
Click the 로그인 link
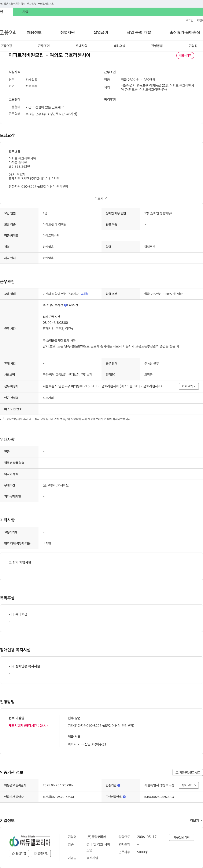pyautogui.click(x=189, y=20)
